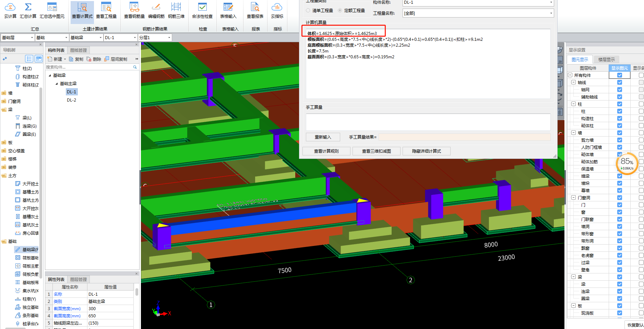Run 合法性检查 check
644x329 pixels.
[202, 11]
